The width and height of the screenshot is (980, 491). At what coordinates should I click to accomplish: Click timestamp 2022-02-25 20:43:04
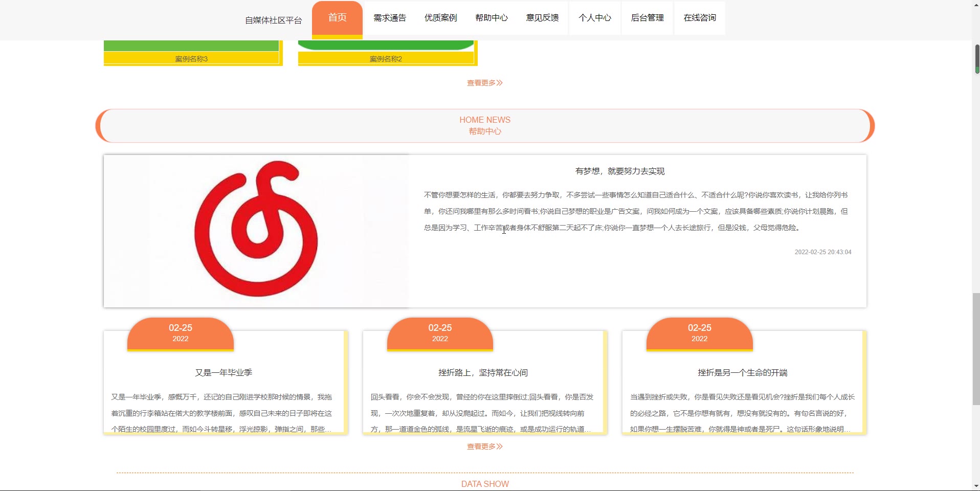pos(823,252)
